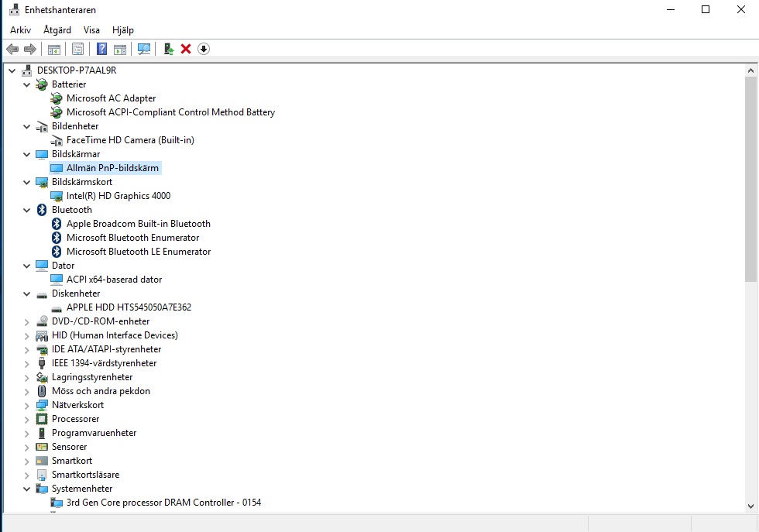Maximize the Enhetshanteraren window
Viewport: 759px width, 532px height.
tap(706, 10)
